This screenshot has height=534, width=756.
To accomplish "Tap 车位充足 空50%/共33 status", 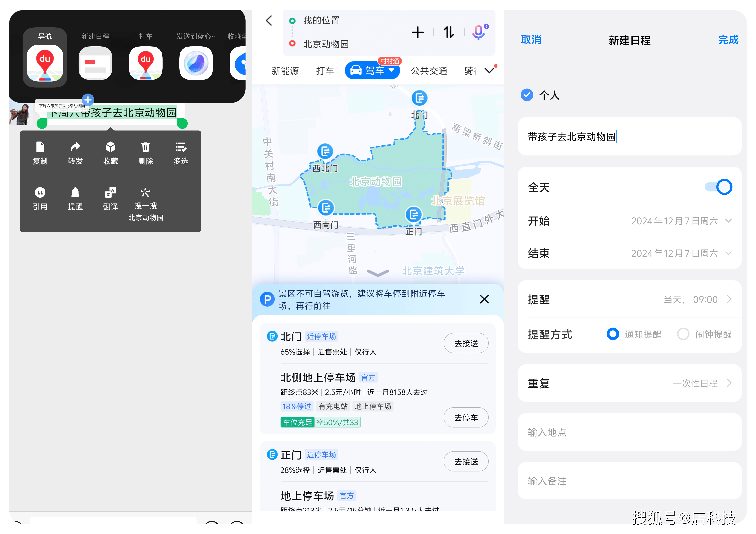I will (320, 422).
